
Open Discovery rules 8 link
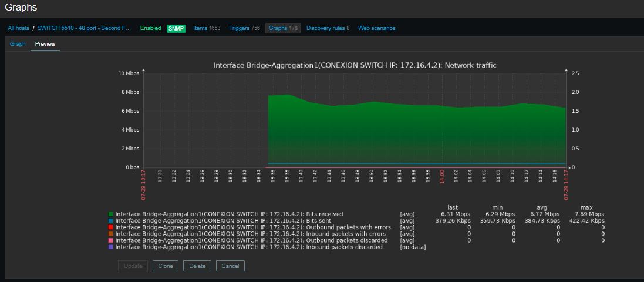pyautogui.click(x=328, y=28)
